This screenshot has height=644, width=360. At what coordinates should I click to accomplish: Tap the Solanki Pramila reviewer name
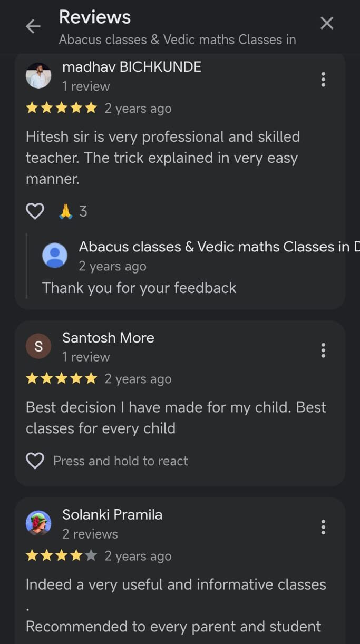[x=112, y=515]
